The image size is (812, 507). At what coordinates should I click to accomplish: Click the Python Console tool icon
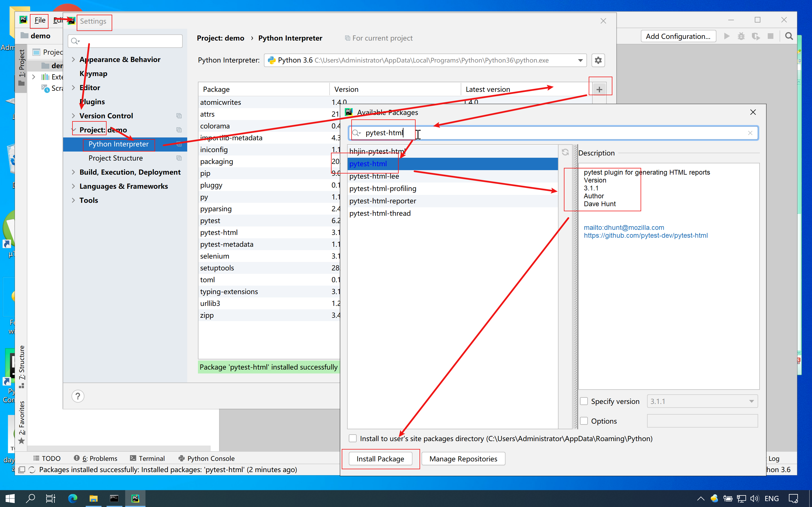point(182,458)
